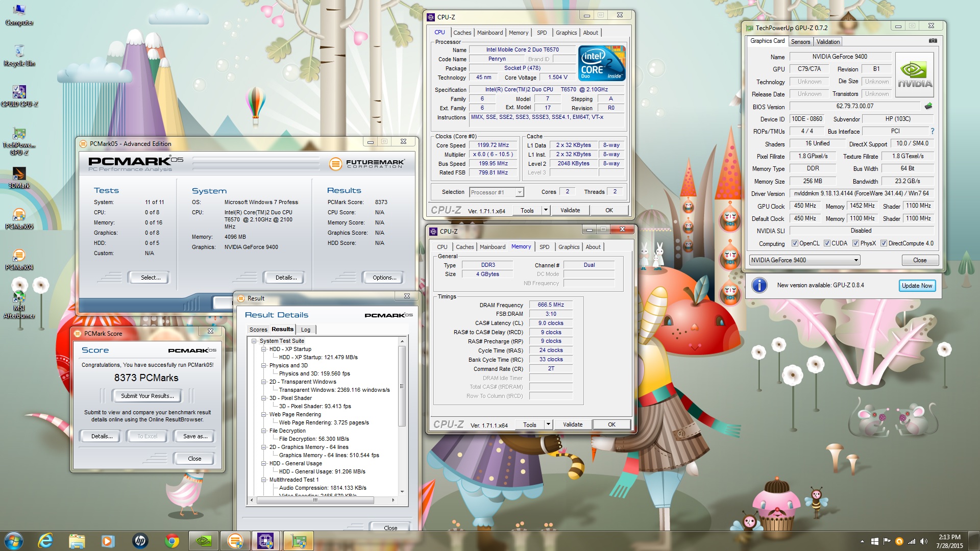Toggle the CUDA checkbox in GPU-Z
This screenshot has height=551, width=980.
827,243
